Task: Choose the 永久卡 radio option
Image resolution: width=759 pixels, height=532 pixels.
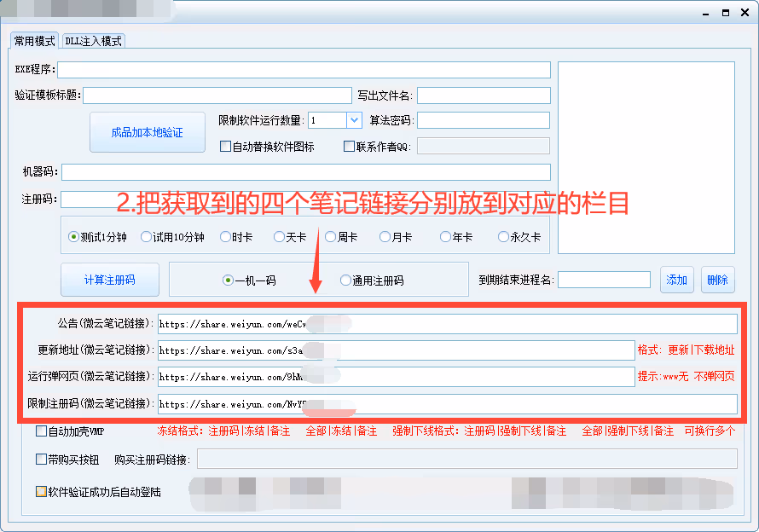Action: tap(503, 237)
